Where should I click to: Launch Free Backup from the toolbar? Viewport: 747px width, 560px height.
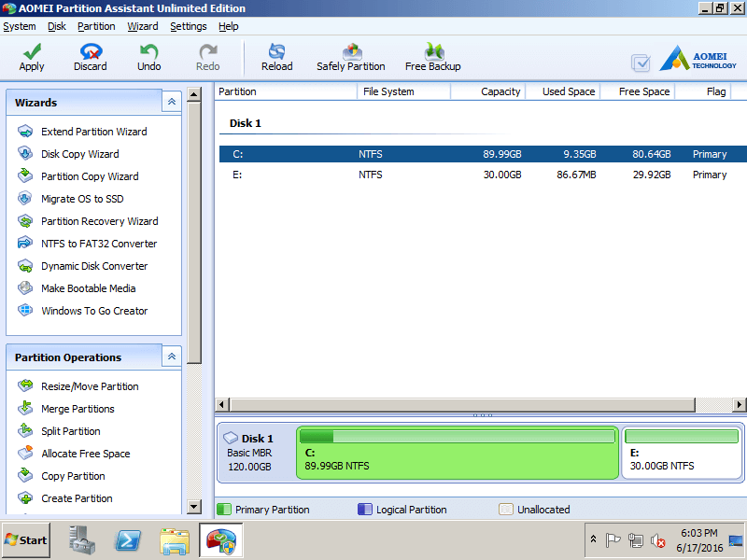point(433,52)
